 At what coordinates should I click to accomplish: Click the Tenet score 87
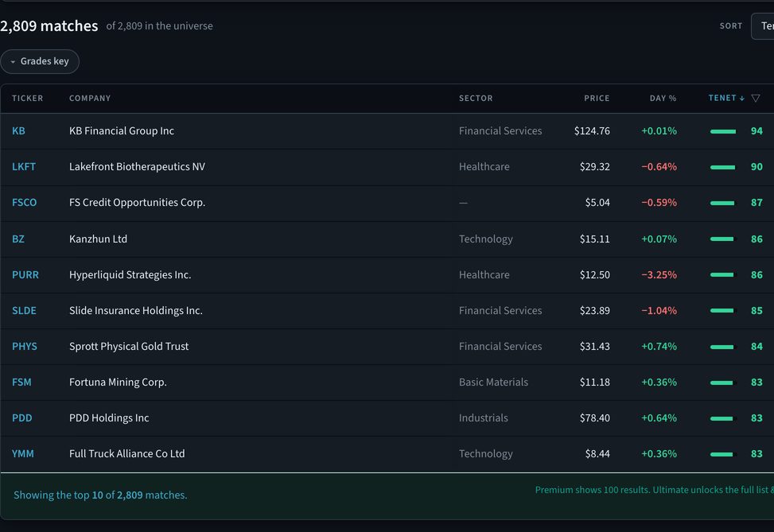pos(756,202)
